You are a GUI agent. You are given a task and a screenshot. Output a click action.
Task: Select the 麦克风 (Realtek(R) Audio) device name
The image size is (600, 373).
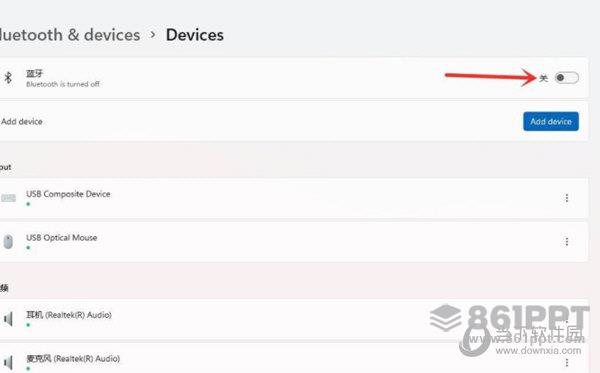tap(73, 358)
